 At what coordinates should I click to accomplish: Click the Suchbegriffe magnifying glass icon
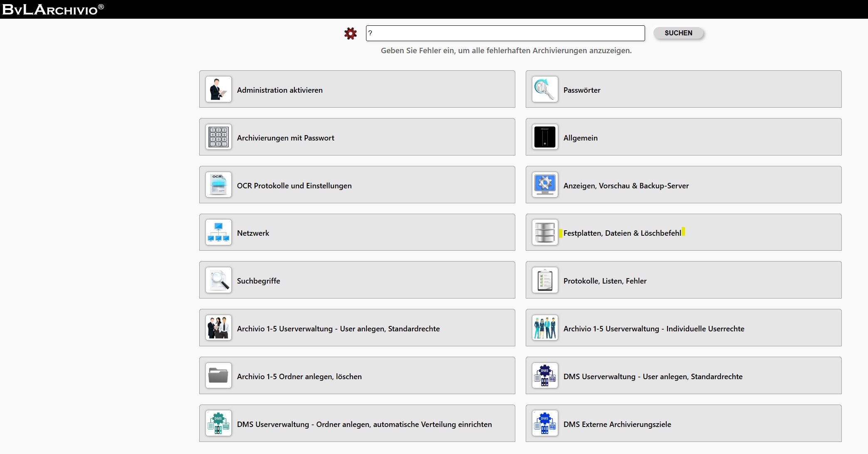(218, 281)
